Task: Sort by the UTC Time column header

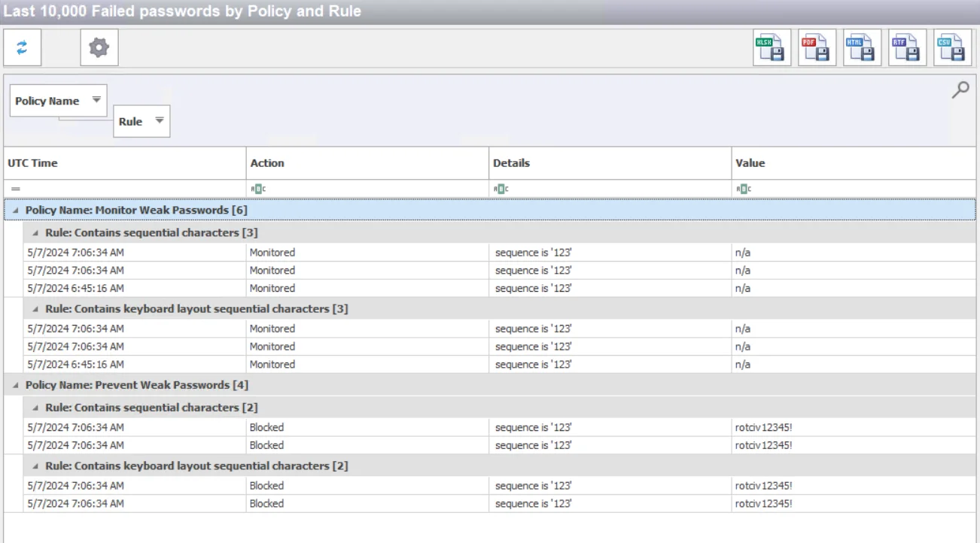Action: click(x=125, y=163)
